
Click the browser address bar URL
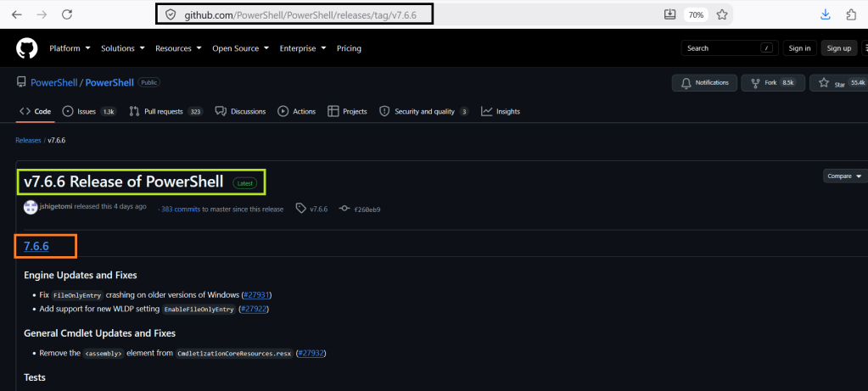pos(300,15)
